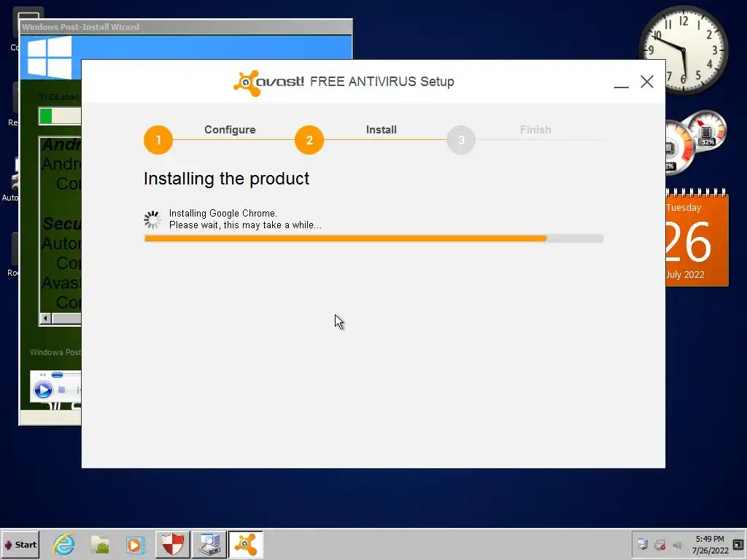Click 'Installing the product' heading
This screenshot has width=747, height=560.
(x=226, y=179)
